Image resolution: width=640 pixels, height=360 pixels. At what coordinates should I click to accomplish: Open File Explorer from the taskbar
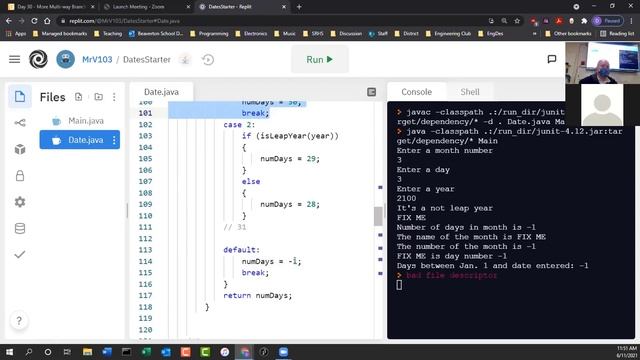(x=87, y=352)
